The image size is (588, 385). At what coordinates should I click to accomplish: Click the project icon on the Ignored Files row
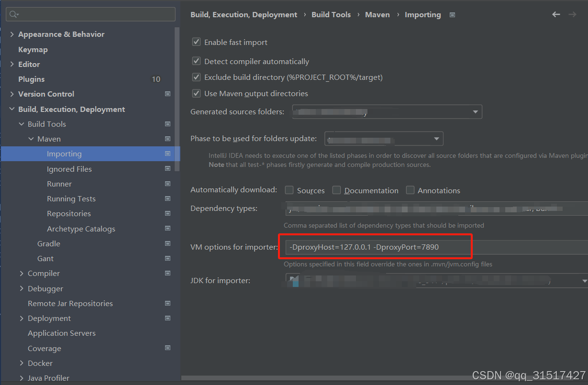click(x=167, y=169)
